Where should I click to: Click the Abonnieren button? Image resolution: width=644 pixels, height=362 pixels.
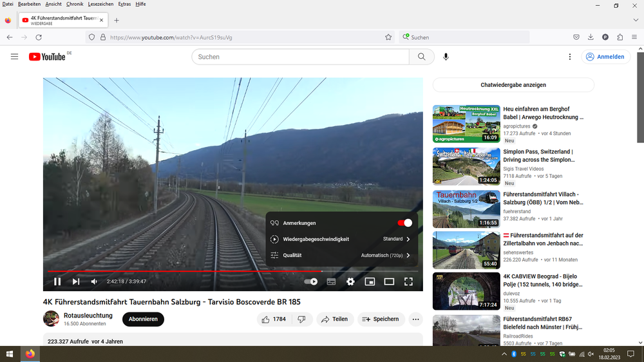143,319
